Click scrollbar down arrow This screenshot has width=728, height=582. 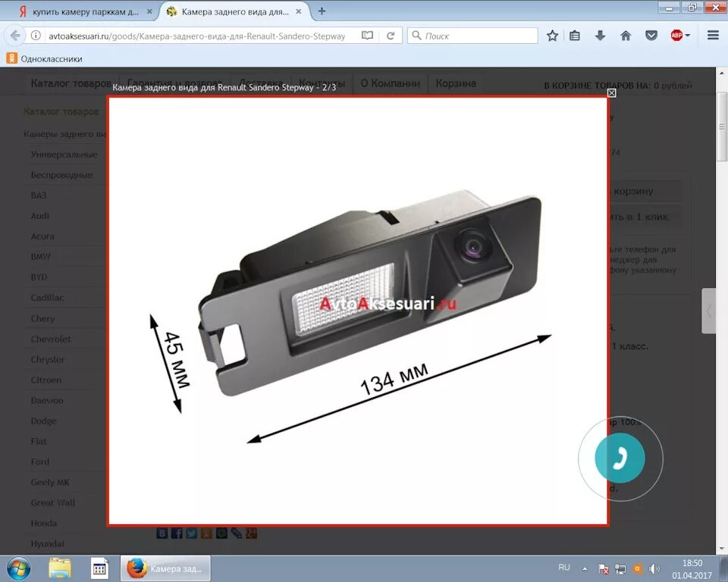[721, 549]
